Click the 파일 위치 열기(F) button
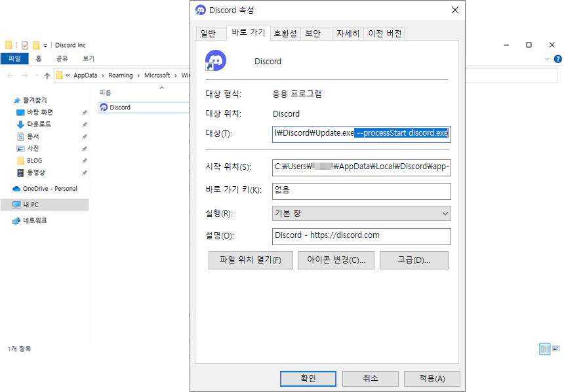 (x=251, y=260)
